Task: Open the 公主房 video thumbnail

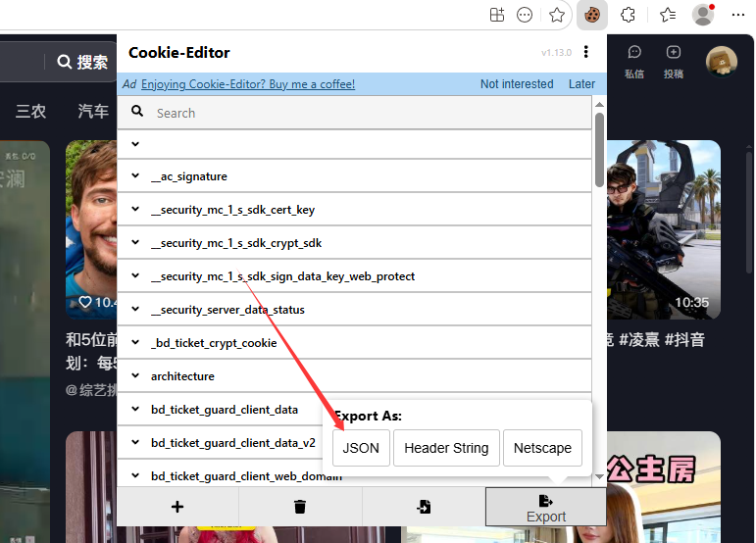Action: click(x=664, y=486)
